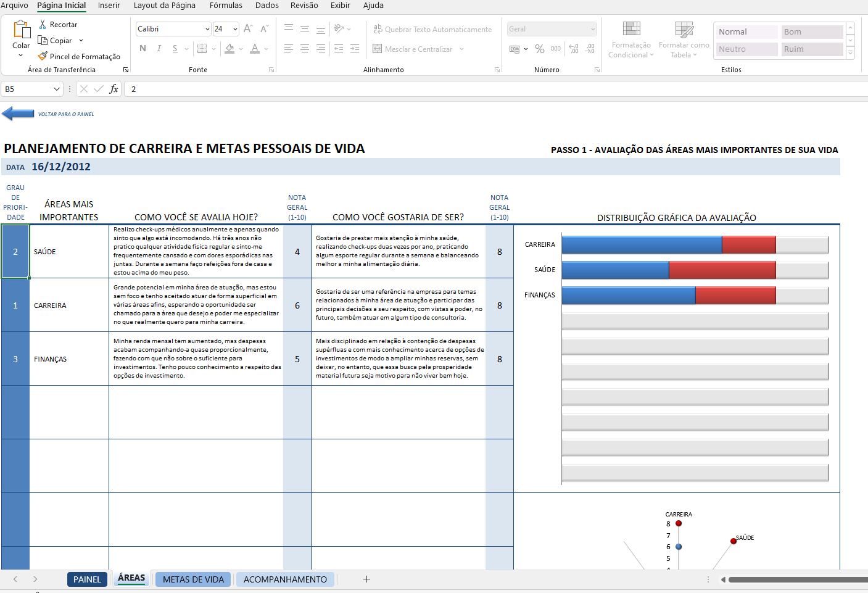868x593 pixels.
Task: Open Formatação Condicional menu
Action: click(x=630, y=41)
